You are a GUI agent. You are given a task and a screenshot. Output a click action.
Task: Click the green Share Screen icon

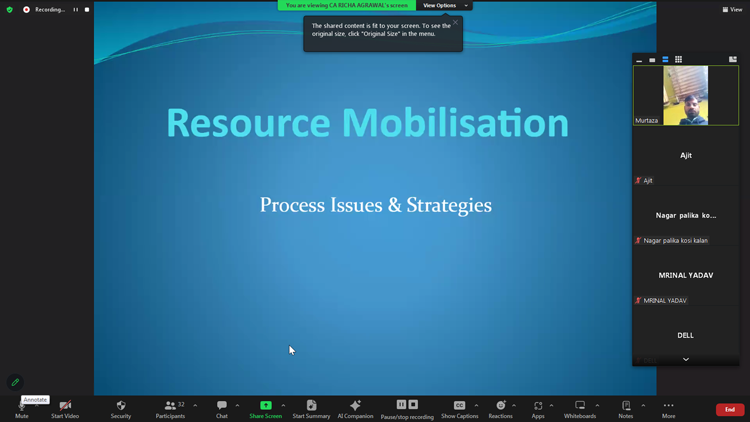266,406
